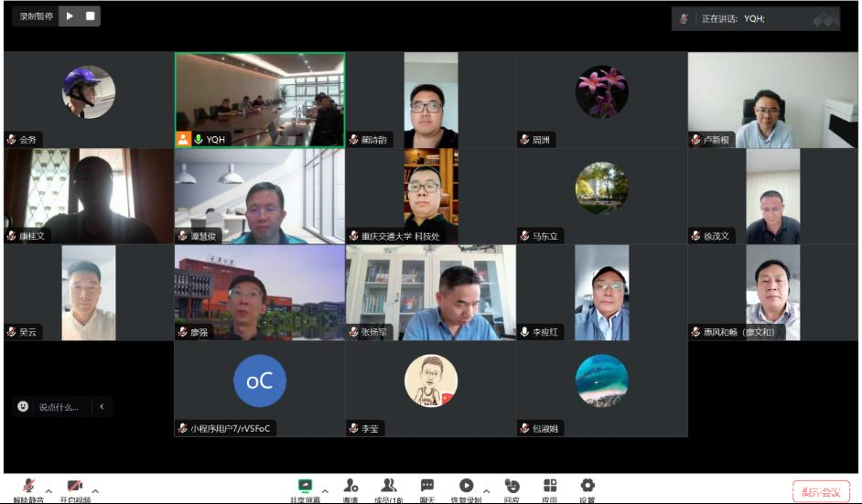The height and width of the screenshot is (504, 862).
Task: Open the Reactions (回应) icon
Action: click(512, 487)
